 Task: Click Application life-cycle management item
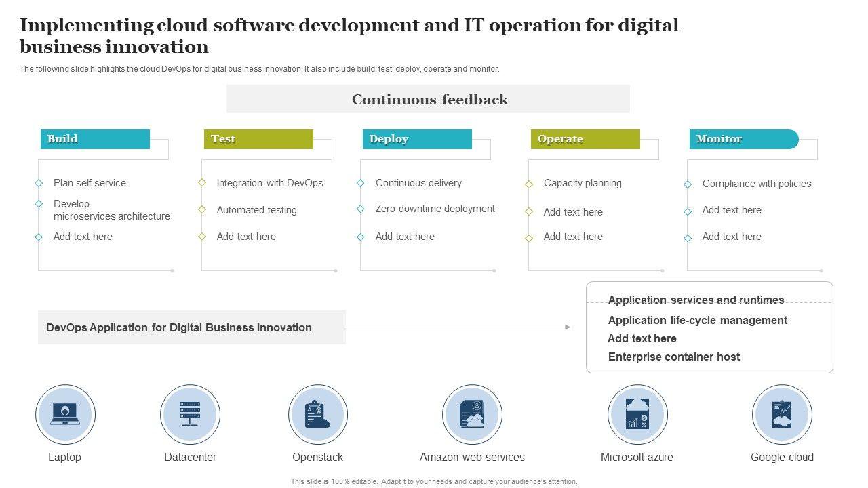tap(697, 320)
